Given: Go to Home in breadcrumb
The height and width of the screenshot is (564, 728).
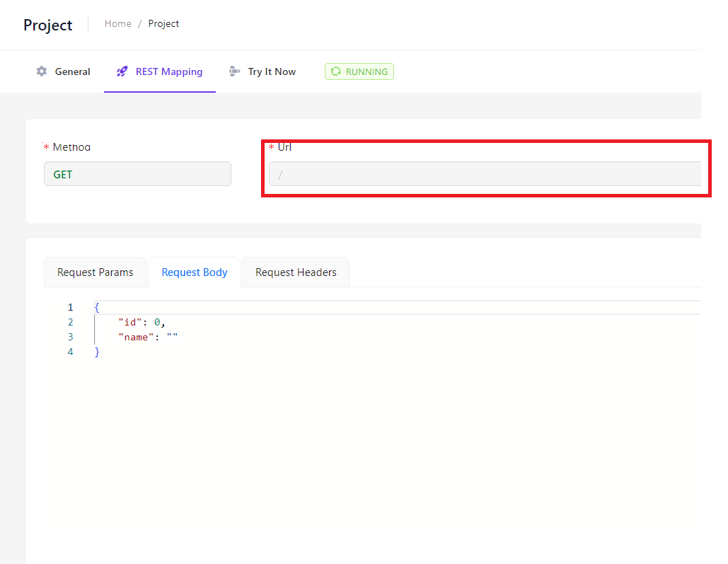Looking at the screenshot, I should coord(118,23).
